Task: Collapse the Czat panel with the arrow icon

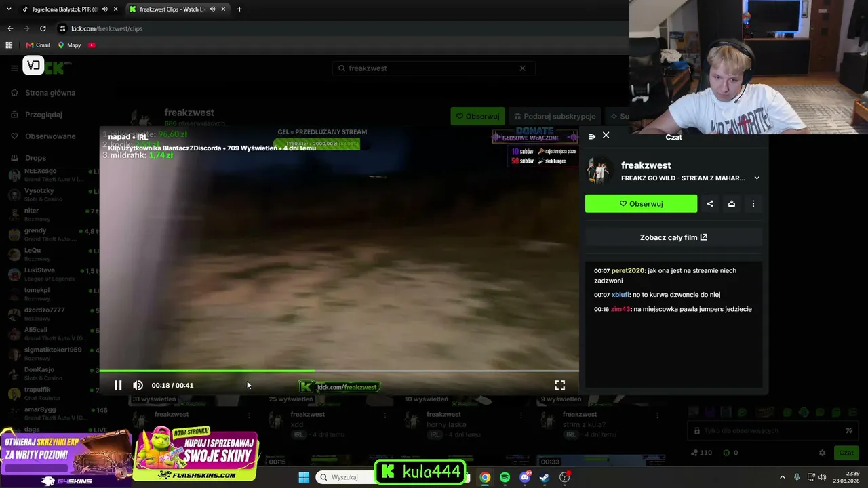Action: (x=592, y=136)
